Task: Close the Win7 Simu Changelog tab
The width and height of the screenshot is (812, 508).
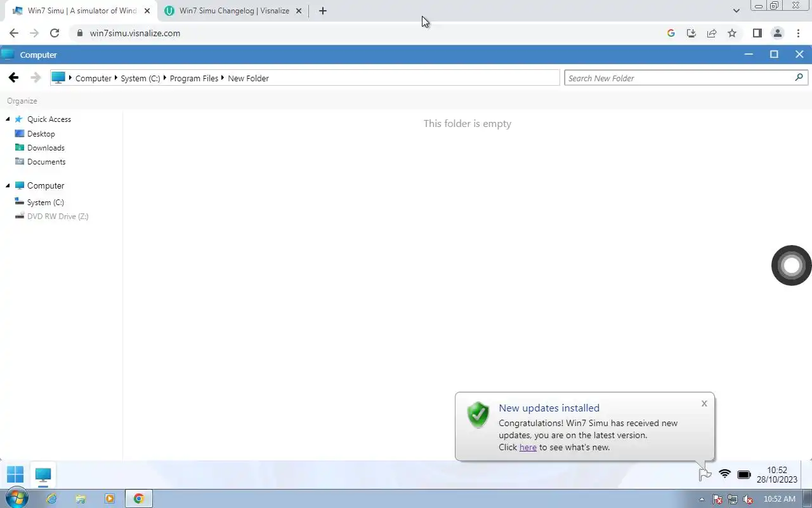Action: point(299,11)
